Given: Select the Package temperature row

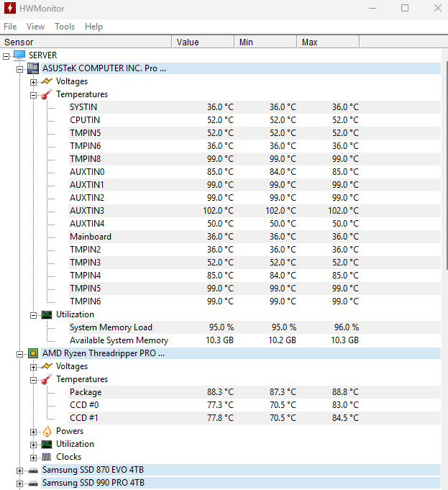Looking at the screenshot, I should click(x=255, y=392).
